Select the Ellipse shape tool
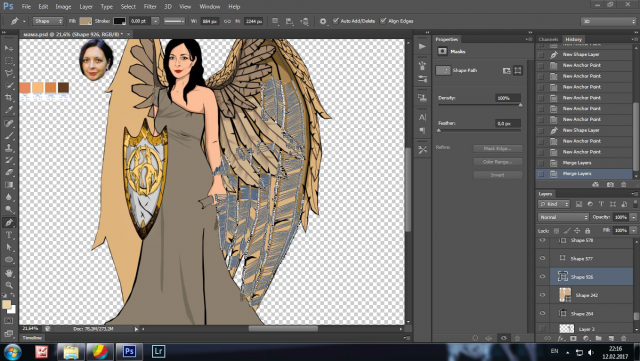This screenshot has width=640, height=361. [9, 260]
